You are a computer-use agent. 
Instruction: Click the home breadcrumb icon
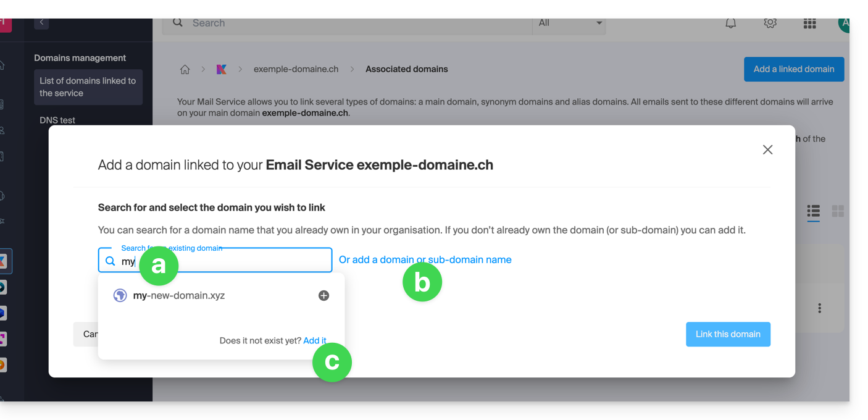click(x=185, y=69)
